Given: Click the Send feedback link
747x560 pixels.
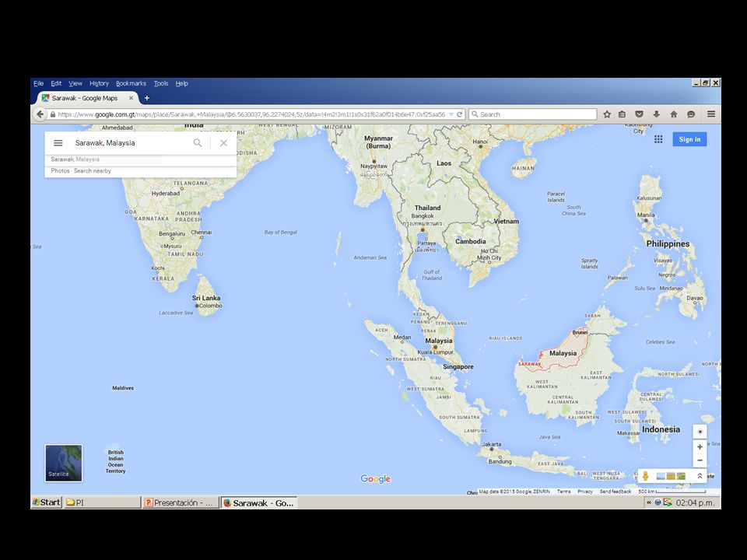Looking at the screenshot, I should (615, 492).
